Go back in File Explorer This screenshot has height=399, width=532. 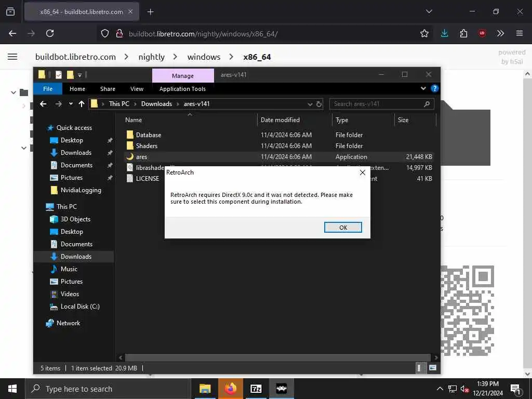coord(43,104)
